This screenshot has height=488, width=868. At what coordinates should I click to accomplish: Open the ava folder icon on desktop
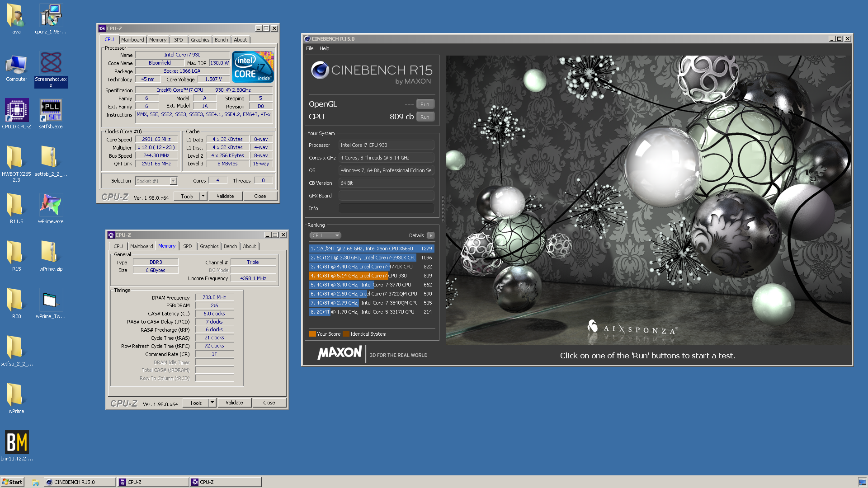click(x=16, y=18)
